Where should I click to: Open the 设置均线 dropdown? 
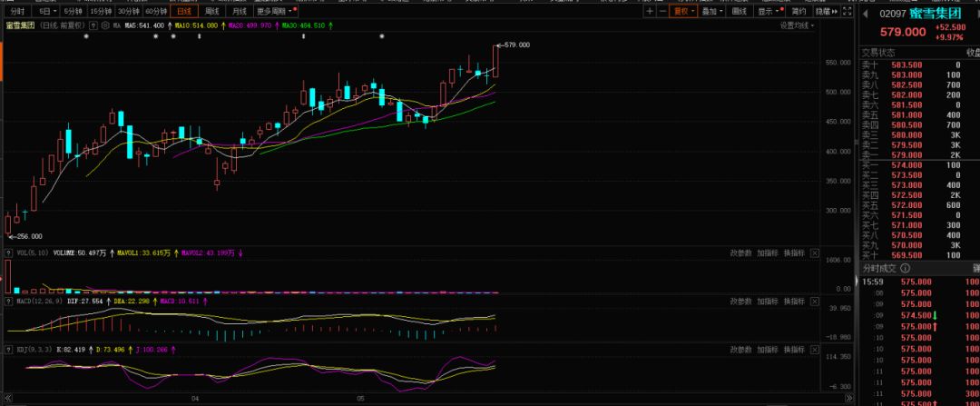click(799, 25)
